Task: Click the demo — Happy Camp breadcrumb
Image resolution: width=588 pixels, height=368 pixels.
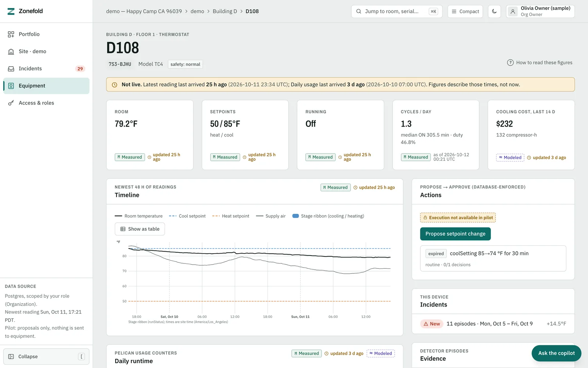Action: tap(144, 11)
